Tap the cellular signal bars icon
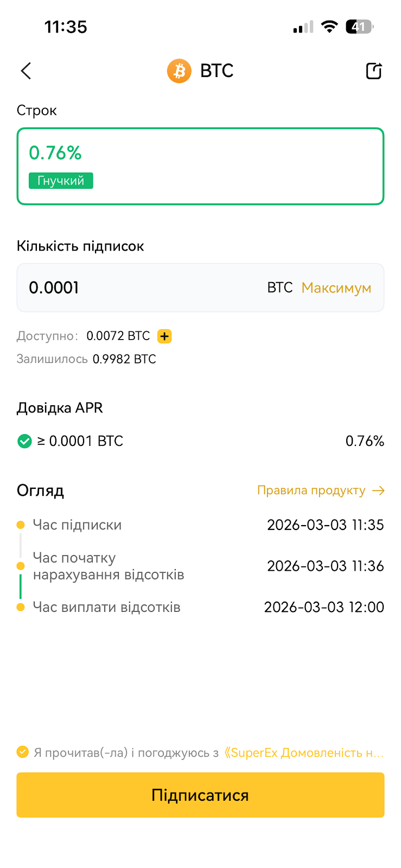This screenshot has width=401, height=868. [x=303, y=27]
